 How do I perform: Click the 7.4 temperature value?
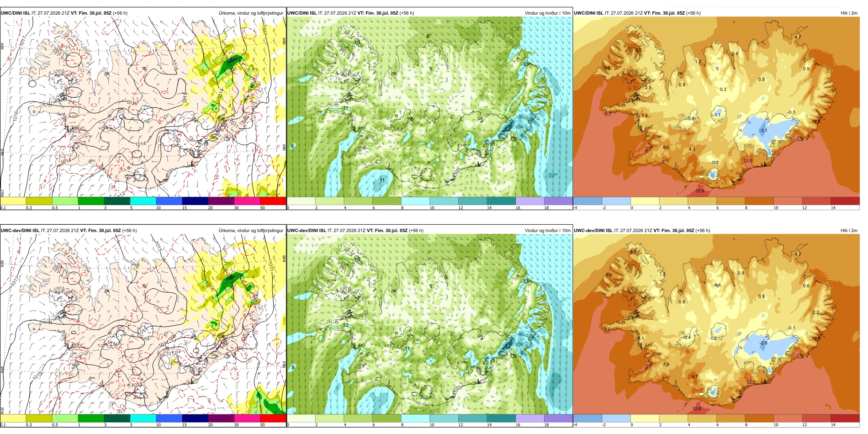(644, 116)
